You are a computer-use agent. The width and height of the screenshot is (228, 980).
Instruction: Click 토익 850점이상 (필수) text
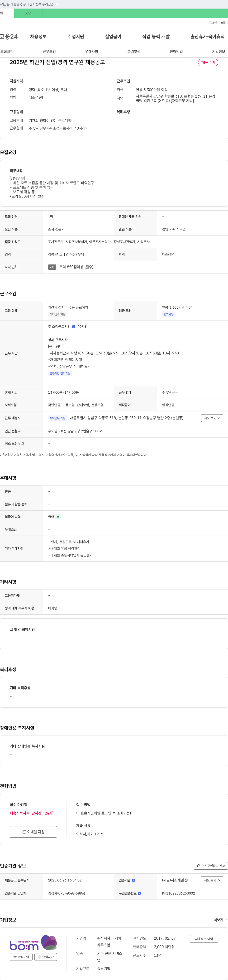[x=76, y=267]
